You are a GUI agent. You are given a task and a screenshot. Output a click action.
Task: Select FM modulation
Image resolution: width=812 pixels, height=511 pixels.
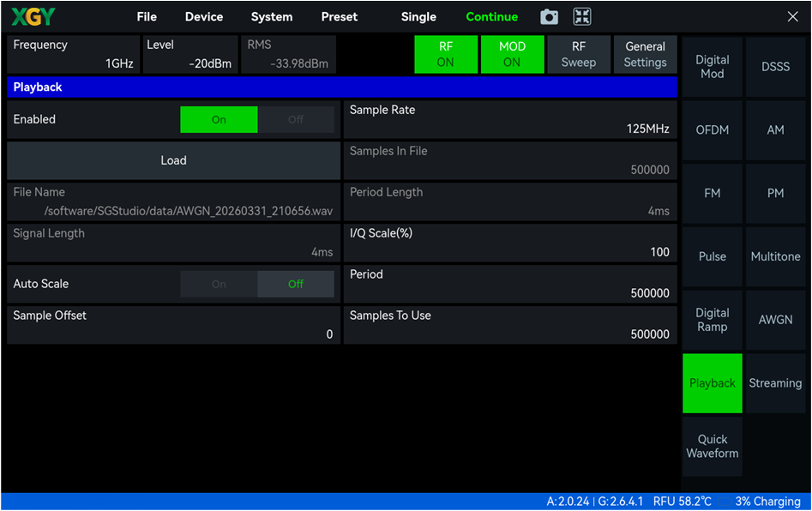[x=712, y=193]
